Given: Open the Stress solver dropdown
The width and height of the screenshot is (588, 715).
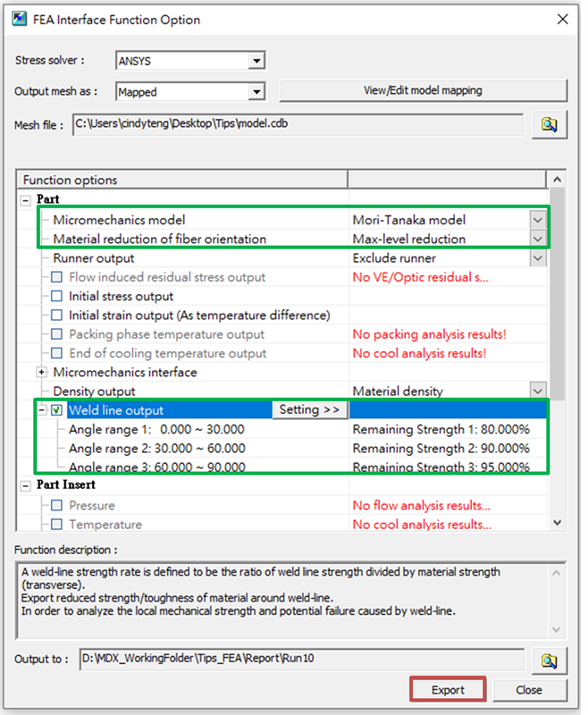Looking at the screenshot, I should click(x=256, y=61).
